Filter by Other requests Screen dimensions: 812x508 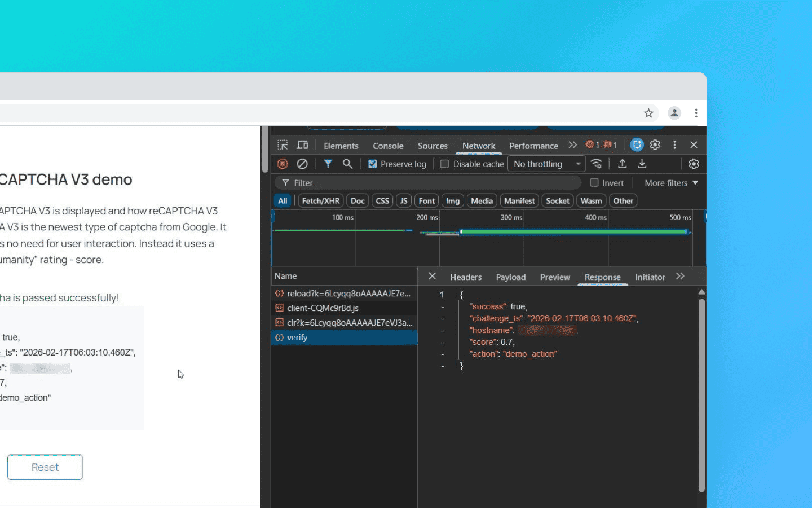623,201
